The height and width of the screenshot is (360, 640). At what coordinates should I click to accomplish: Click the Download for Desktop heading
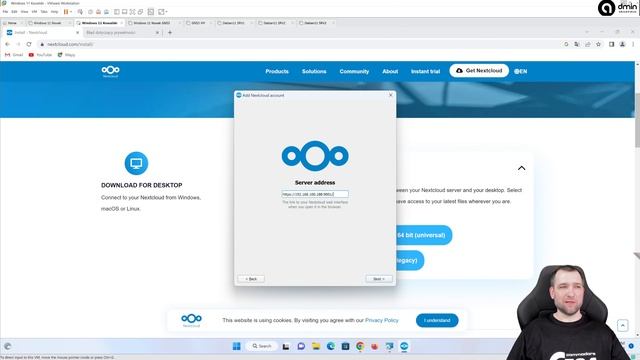[142, 185]
